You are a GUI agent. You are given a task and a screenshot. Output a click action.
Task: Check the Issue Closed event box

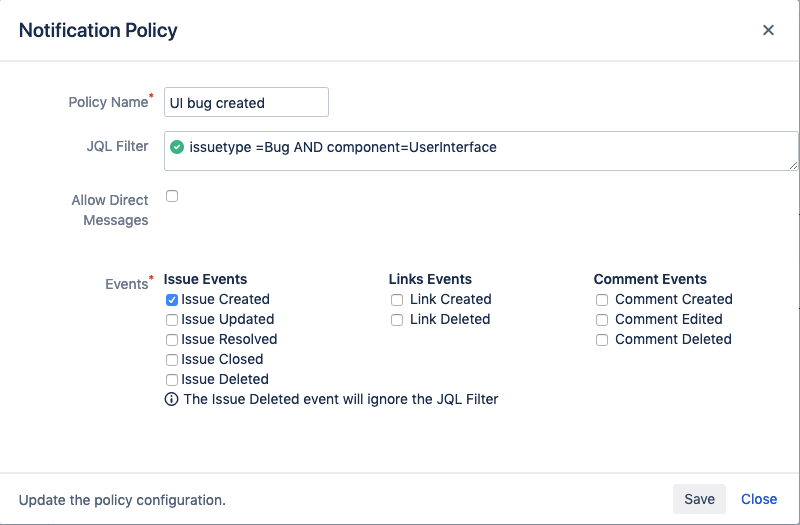pyautogui.click(x=172, y=359)
